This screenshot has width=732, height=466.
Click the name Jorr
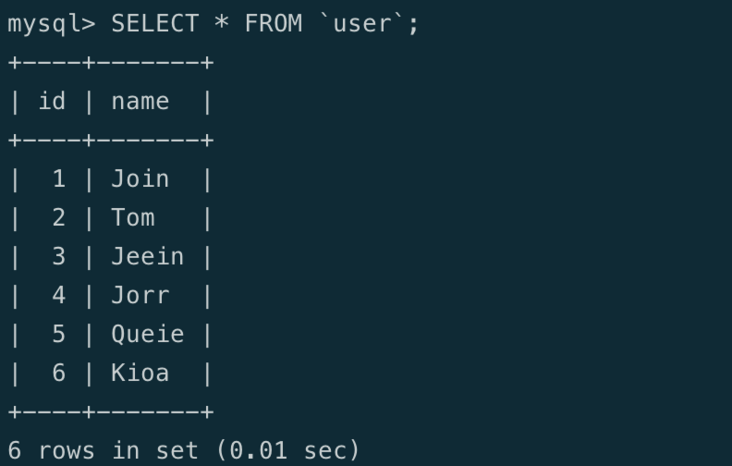pyautogui.click(x=140, y=296)
